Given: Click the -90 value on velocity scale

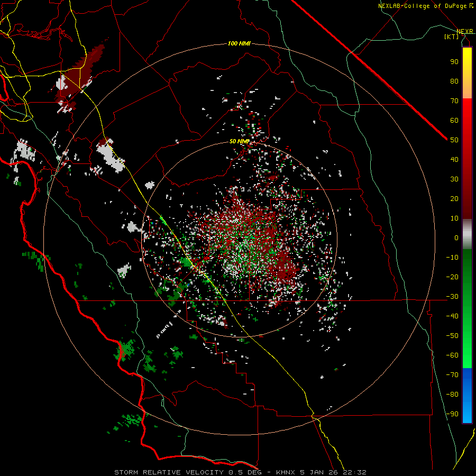Looking at the screenshot, I should [x=452, y=414].
